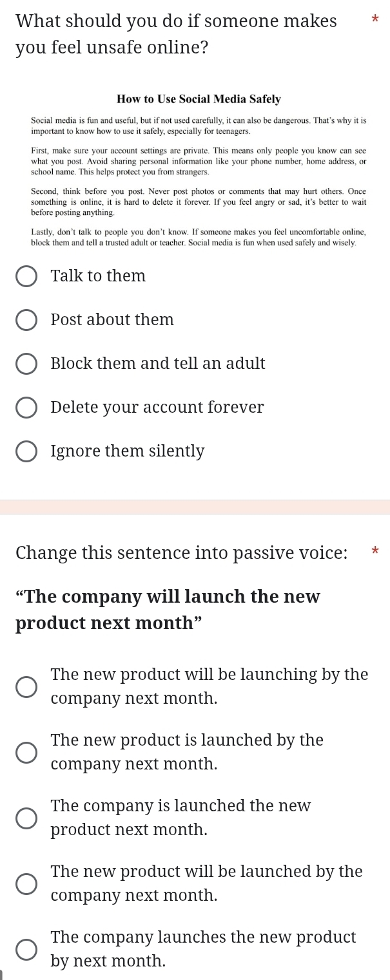Click the 'What should you do' question title
This screenshot has width=390, height=980.
[x=176, y=34]
